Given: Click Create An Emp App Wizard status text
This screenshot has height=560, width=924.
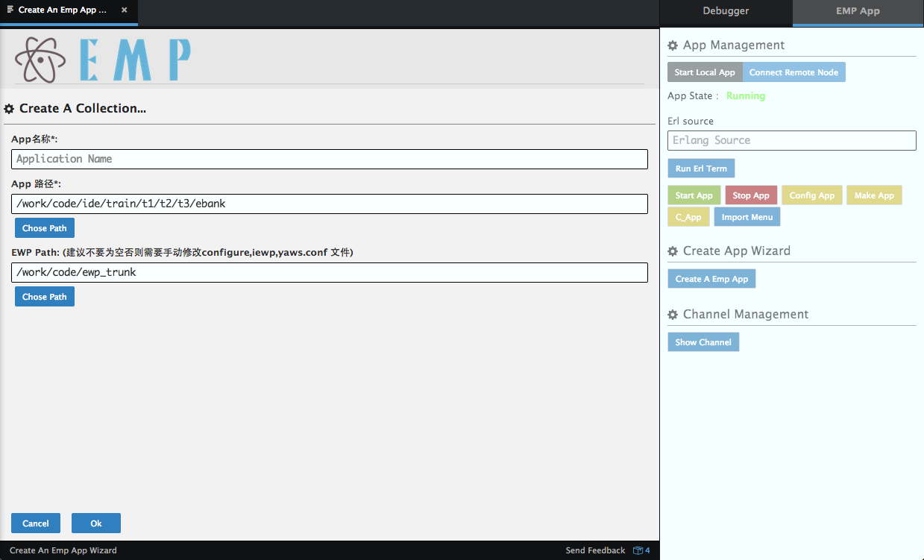Looking at the screenshot, I should pos(63,550).
